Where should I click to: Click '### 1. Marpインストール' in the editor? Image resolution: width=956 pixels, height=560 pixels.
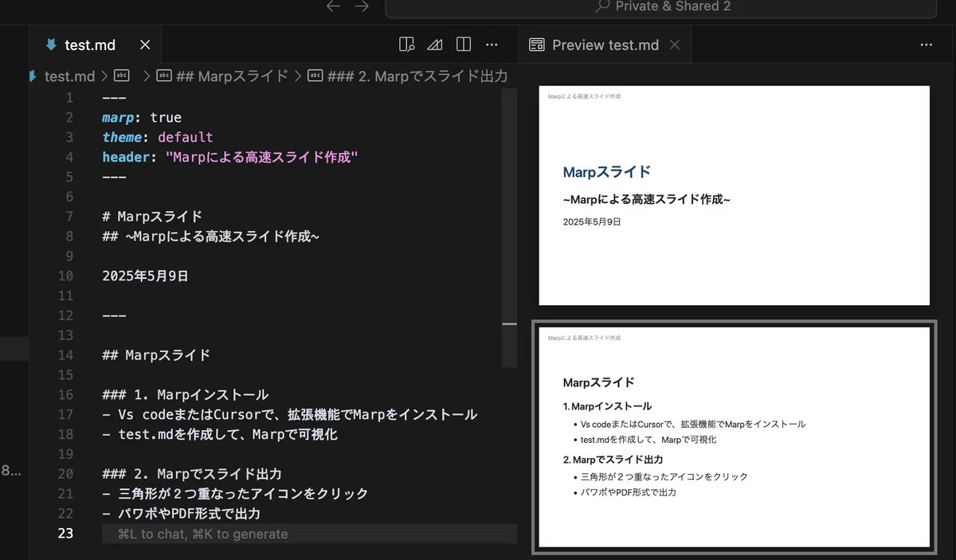point(186,394)
